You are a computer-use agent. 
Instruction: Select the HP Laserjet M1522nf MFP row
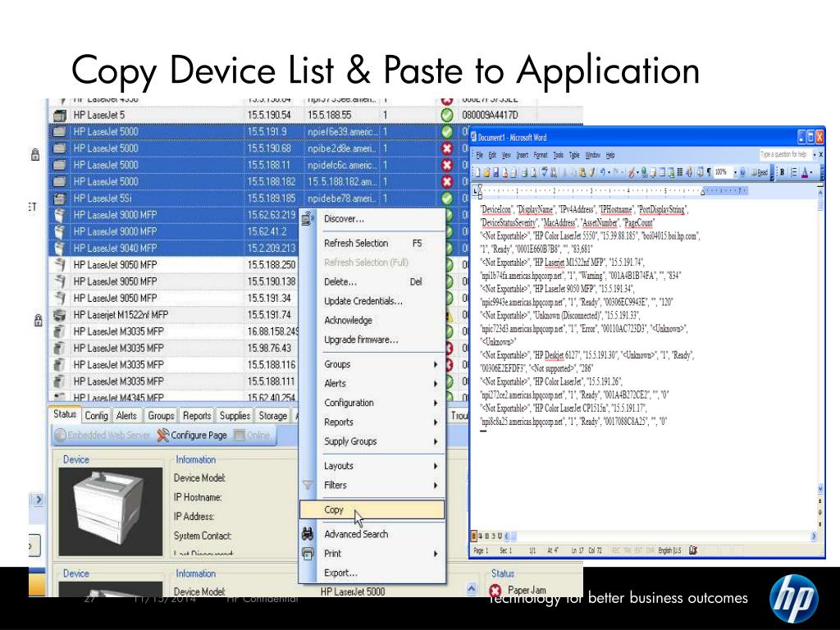(174, 314)
